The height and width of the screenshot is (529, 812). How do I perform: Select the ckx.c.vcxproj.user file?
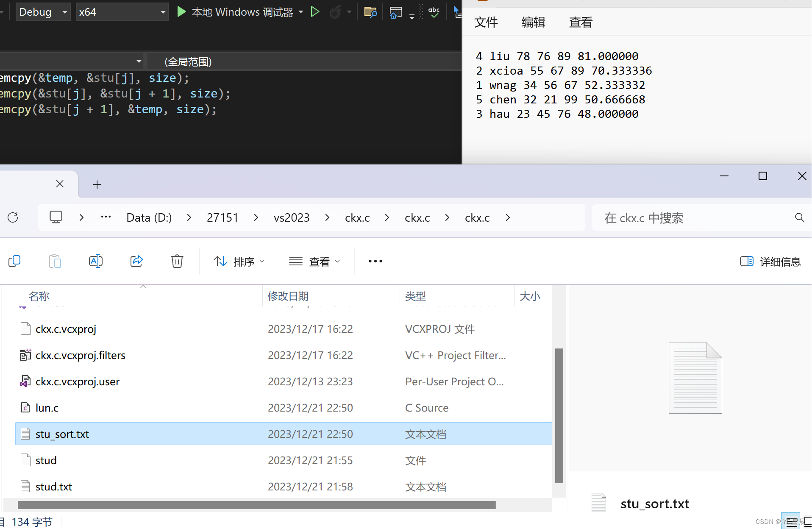click(283, 381)
